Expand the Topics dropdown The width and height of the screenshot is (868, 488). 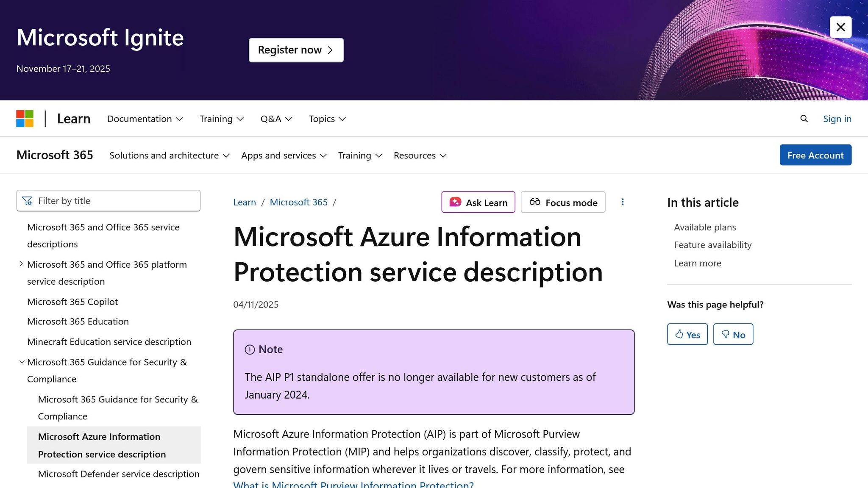coord(327,119)
